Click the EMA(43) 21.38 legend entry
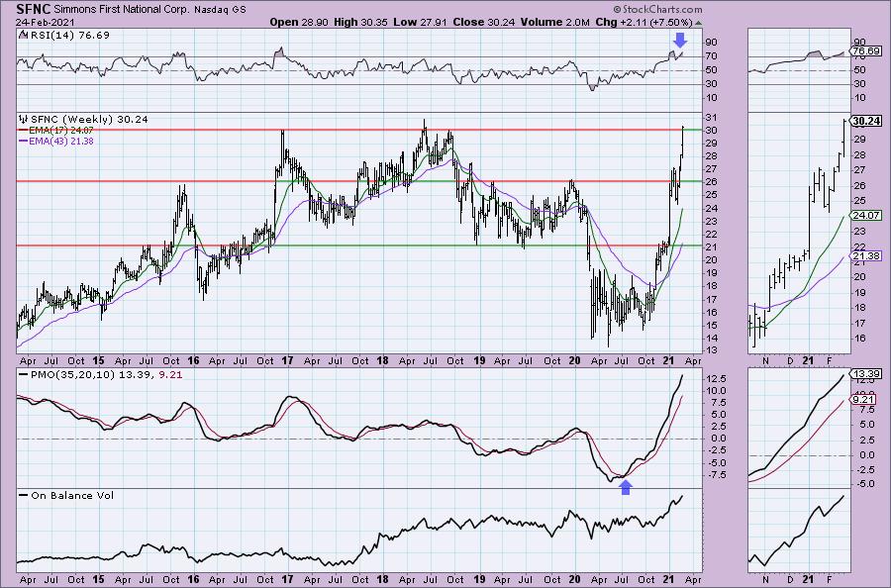The width and height of the screenshot is (891, 588). point(60,141)
